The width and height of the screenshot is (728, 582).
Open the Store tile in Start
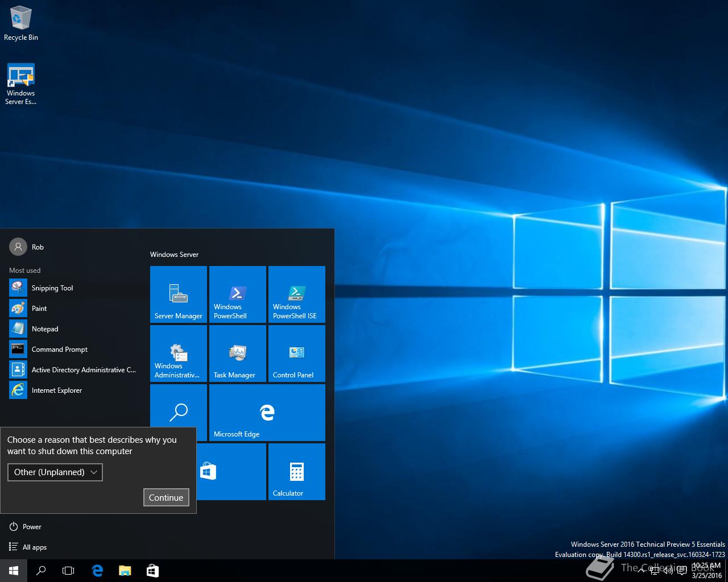[x=231, y=472]
